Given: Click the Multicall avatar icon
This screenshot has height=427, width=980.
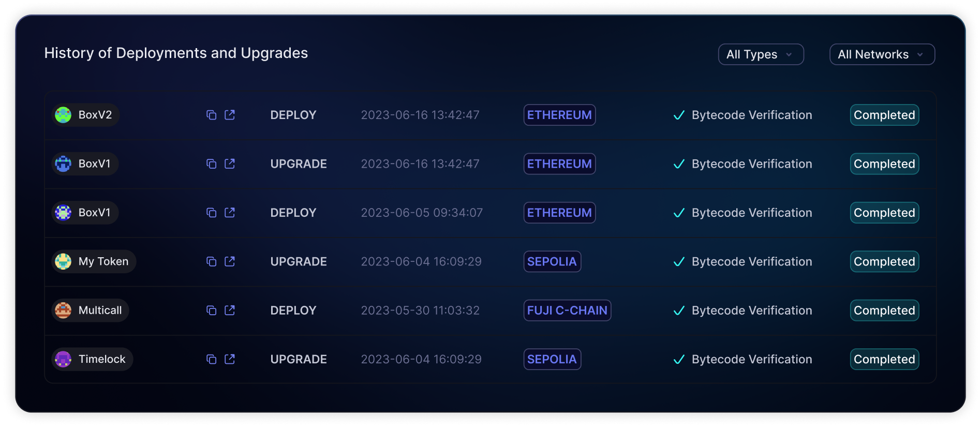Looking at the screenshot, I should click(63, 311).
